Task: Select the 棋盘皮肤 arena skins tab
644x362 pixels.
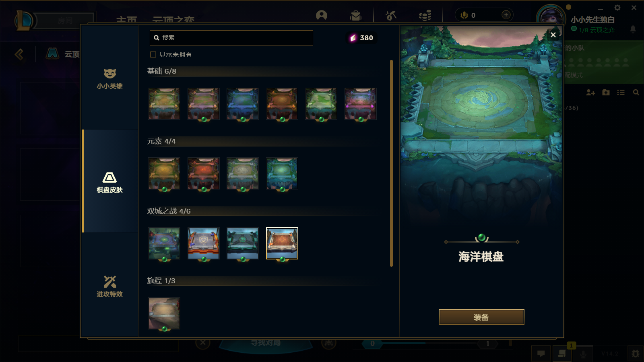Action: [109, 182]
